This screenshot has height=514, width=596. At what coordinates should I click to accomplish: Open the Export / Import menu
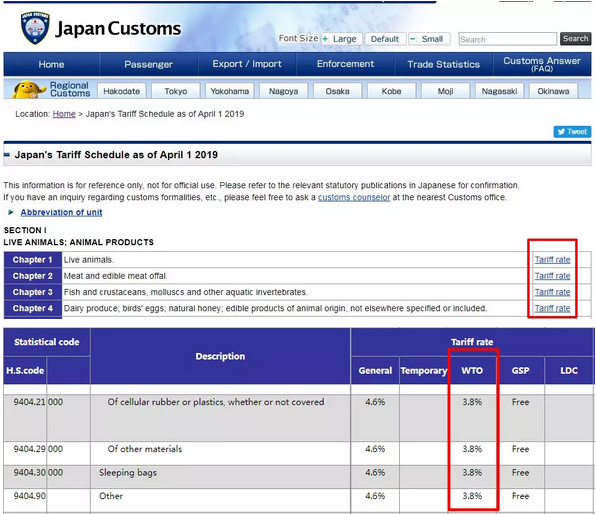[247, 64]
